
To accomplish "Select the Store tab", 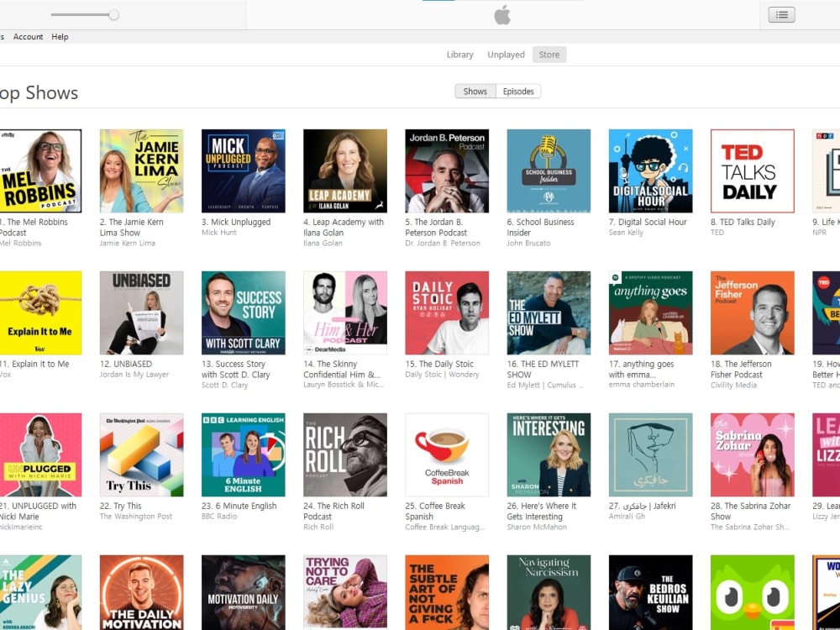I will pos(549,55).
